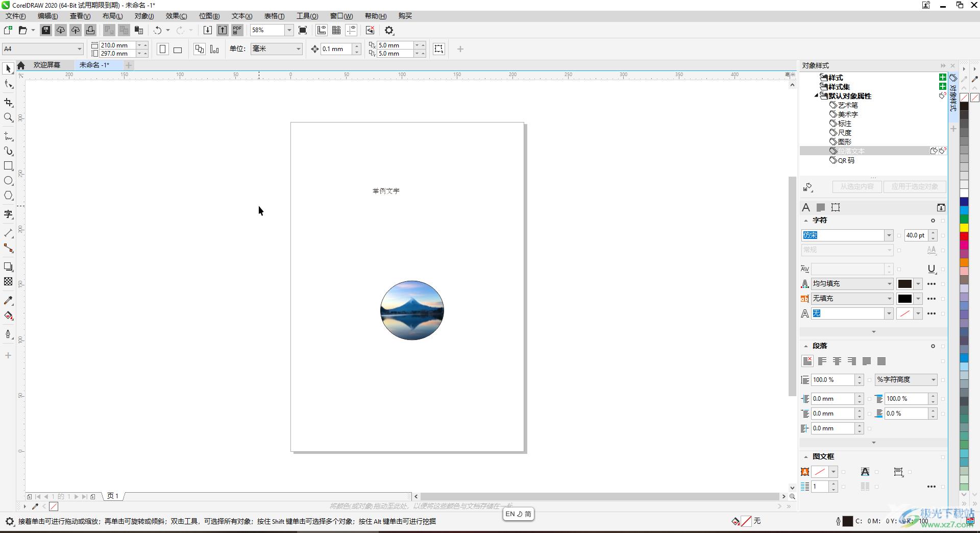The width and height of the screenshot is (980, 533).
Task: Click the Export icon
Action: click(223, 31)
